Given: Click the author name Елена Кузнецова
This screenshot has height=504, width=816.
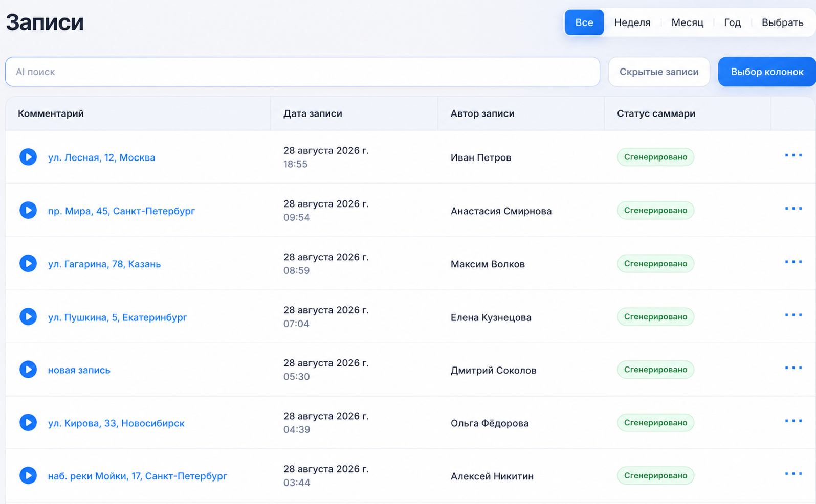Looking at the screenshot, I should click(x=491, y=317).
